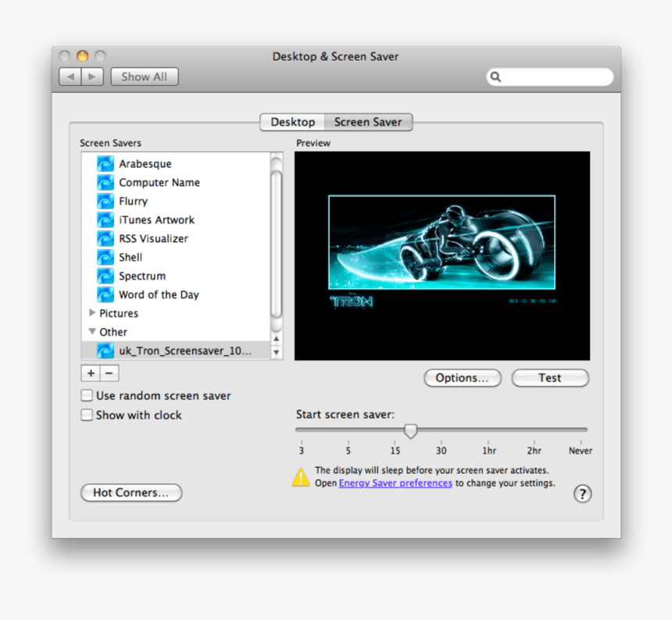Click the scroll down arrow in list
The width and height of the screenshot is (672, 620).
click(x=277, y=352)
